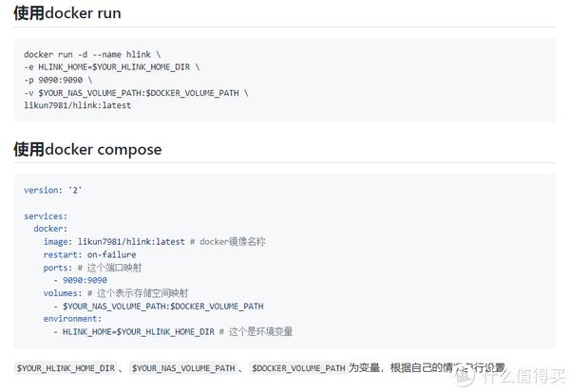Click the -p 9090:9090 port line
The width and height of the screenshot is (570, 392).
pyautogui.click(x=58, y=80)
